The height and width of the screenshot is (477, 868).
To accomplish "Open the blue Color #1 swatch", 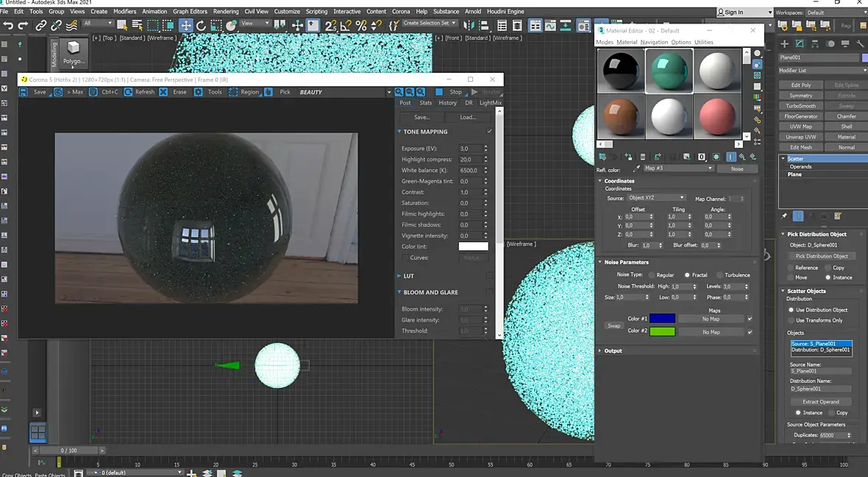I will pyautogui.click(x=662, y=319).
